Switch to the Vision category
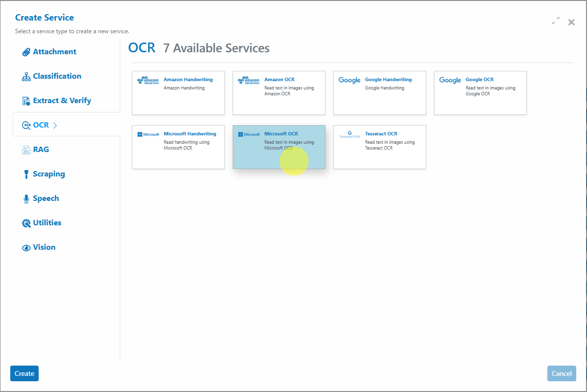This screenshot has width=587, height=392. [x=44, y=247]
